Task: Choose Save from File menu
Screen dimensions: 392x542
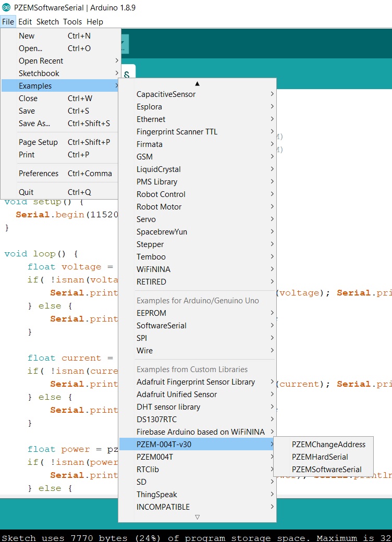Action: point(60,111)
